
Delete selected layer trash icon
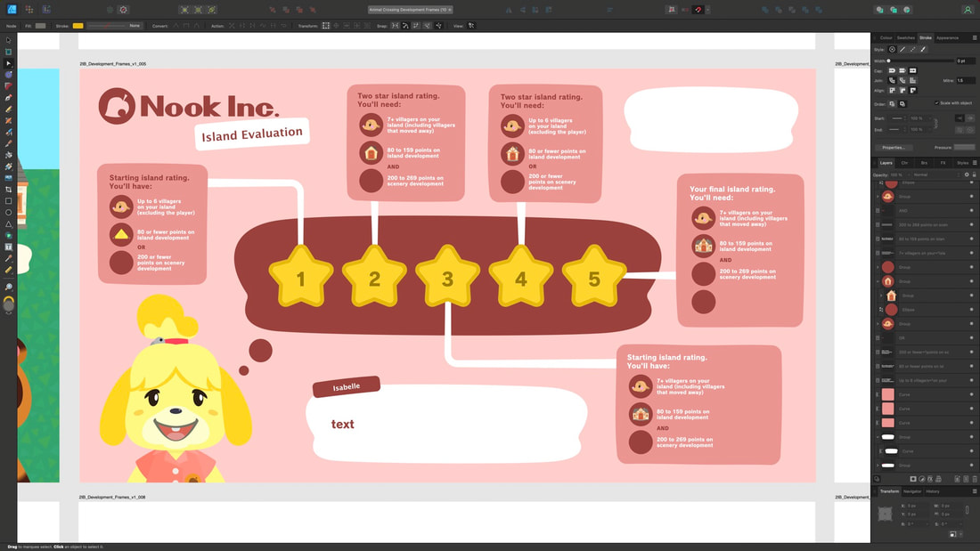point(975,479)
